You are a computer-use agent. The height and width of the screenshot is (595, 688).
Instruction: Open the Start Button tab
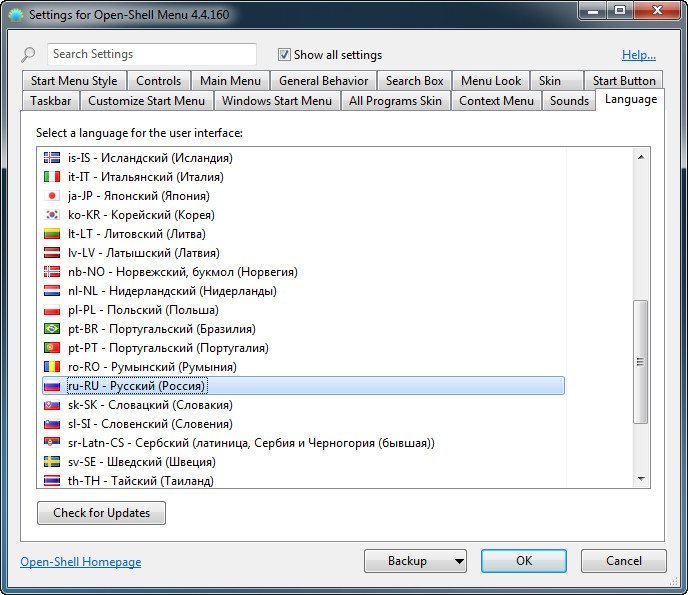coord(624,81)
